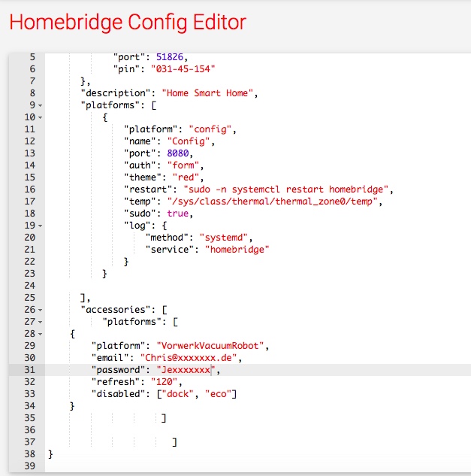Fold the platforms array on line 27
The width and height of the screenshot is (471, 476).
pos(40,321)
